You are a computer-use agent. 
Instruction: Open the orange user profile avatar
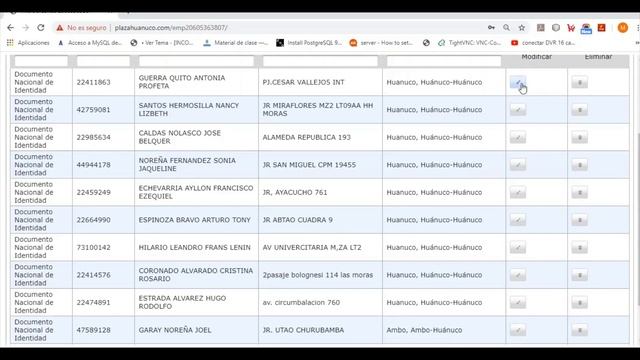[622, 28]
